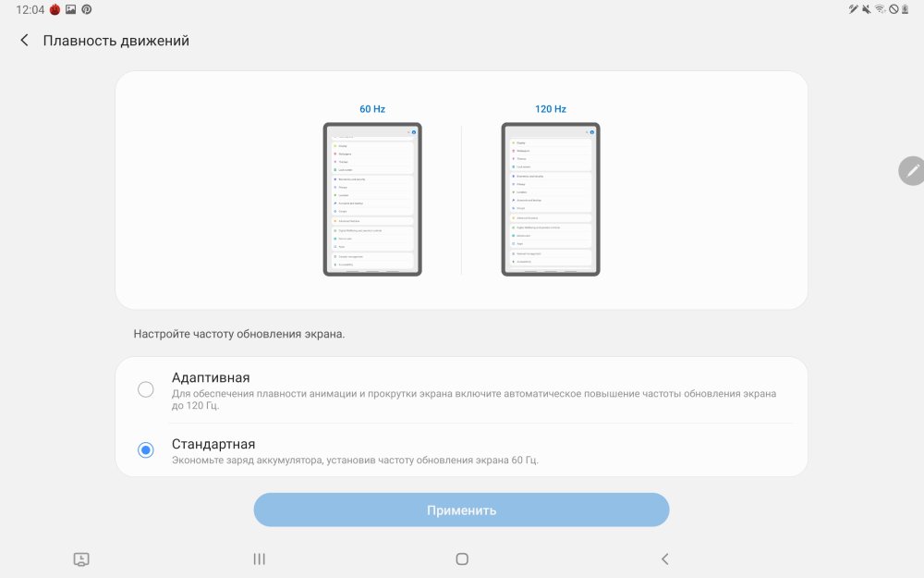
Task: Tap the Адаптивная option description text
Action: 473,399
